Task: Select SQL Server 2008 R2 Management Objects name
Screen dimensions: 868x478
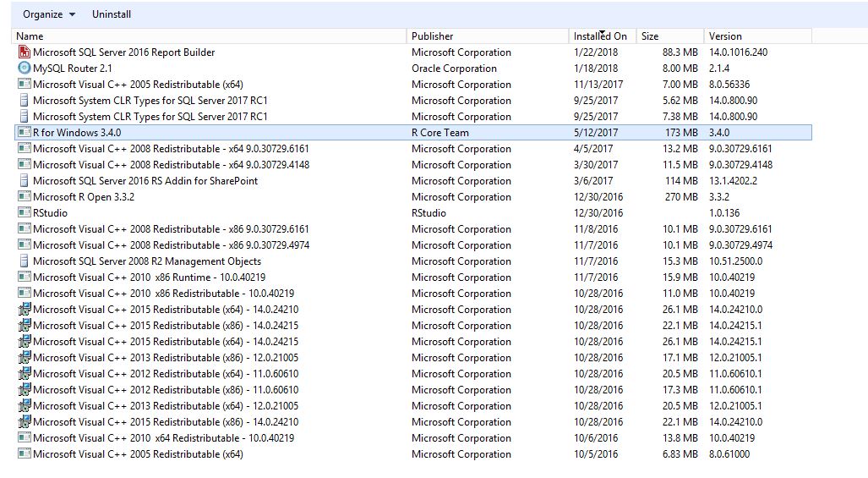Action: coord(147,261)
